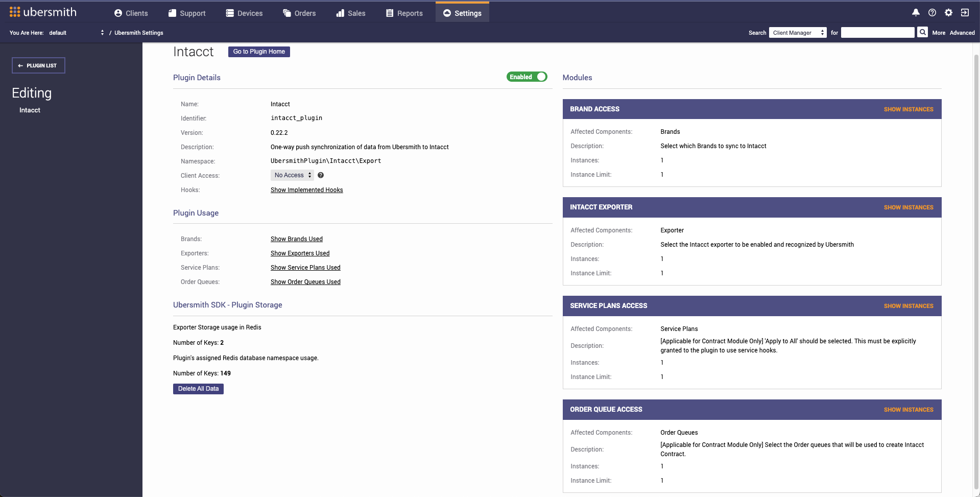Click the ubersmith logo icon
This screenshot has width=980, height=497.
[15, 12]
